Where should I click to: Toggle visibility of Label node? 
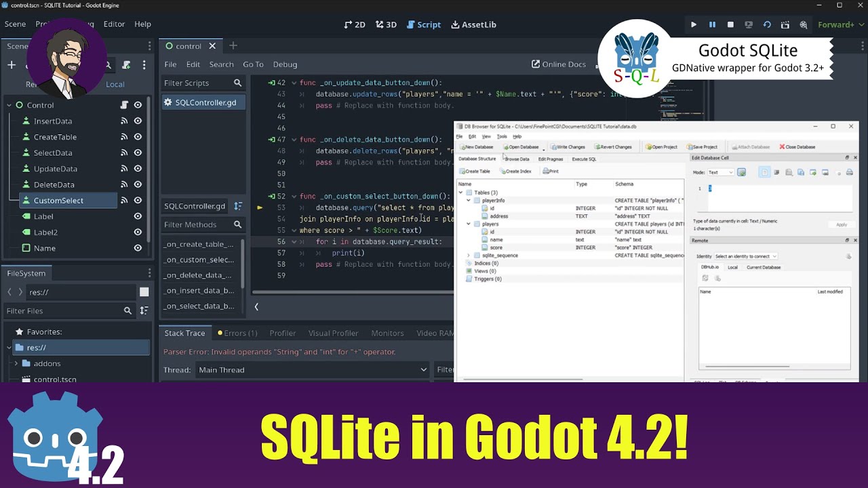138,216
